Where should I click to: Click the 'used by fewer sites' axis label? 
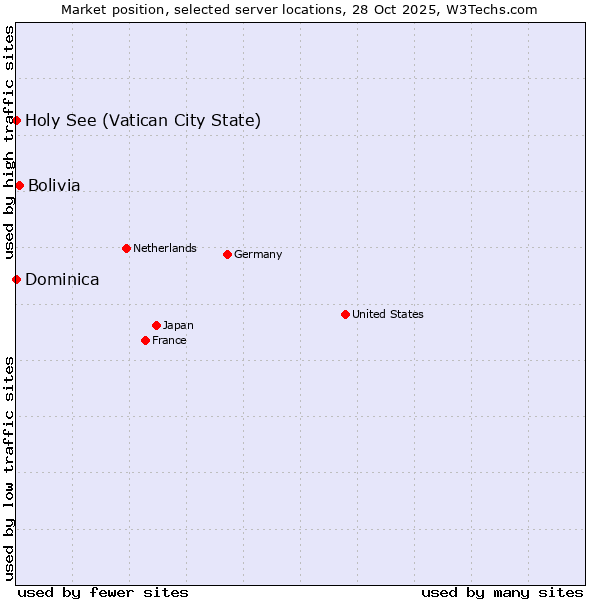pyautogui.click(x=103, y=592)
